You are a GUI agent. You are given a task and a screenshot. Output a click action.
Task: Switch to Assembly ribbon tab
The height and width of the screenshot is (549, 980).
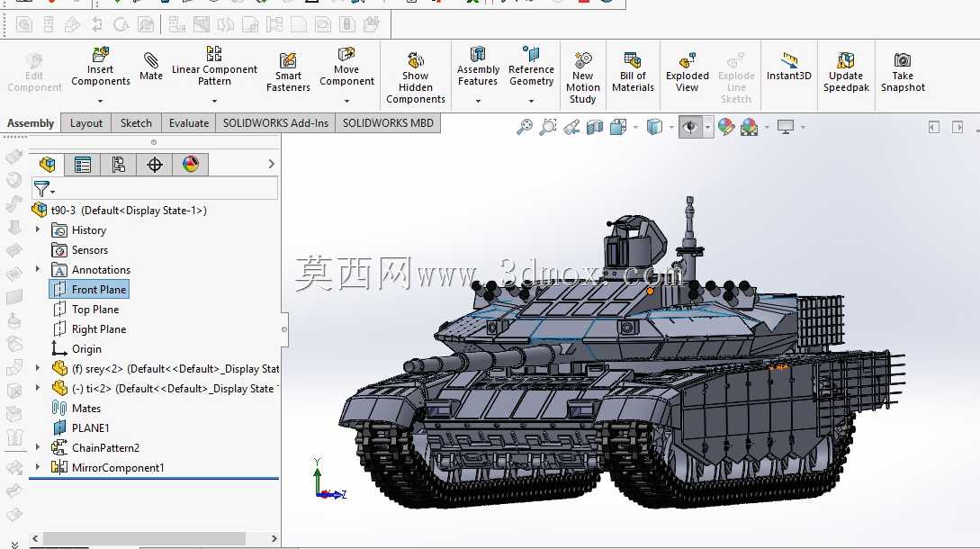(x=31, y=123)
